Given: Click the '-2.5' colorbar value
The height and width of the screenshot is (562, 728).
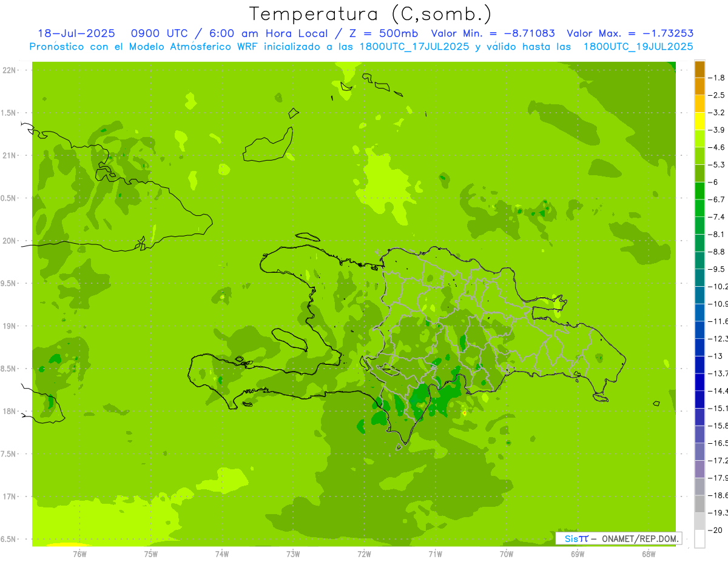Looking at the screenshot, I should pos(717,95).
